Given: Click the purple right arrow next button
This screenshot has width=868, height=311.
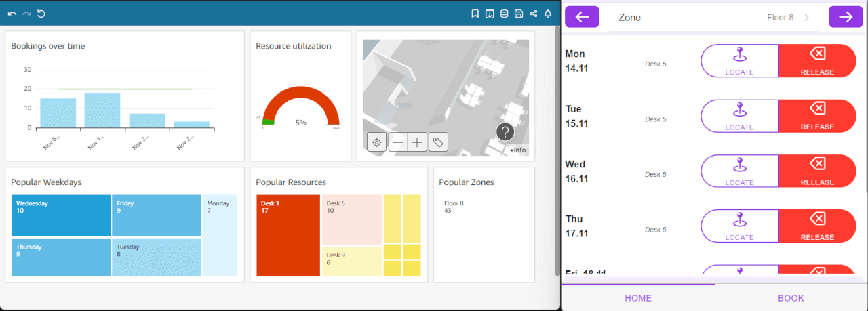Looking at the screenshot, I should [846, 17].
